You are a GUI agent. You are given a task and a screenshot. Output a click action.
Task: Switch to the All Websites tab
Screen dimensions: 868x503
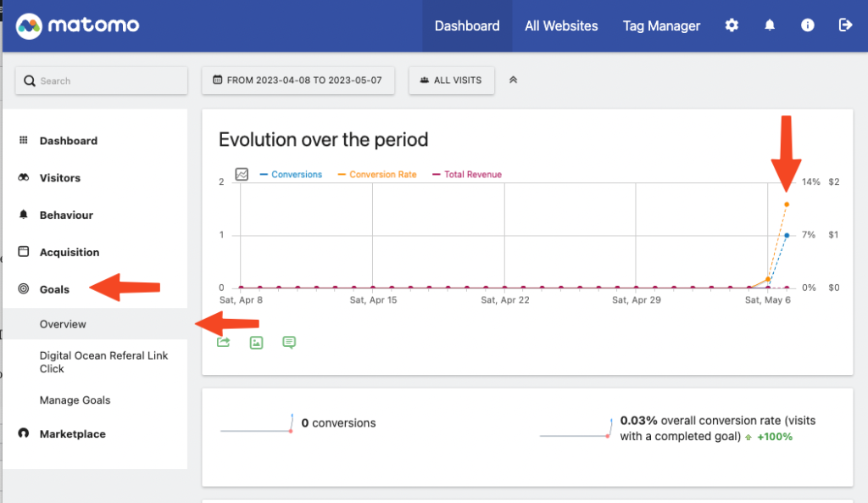561,25
